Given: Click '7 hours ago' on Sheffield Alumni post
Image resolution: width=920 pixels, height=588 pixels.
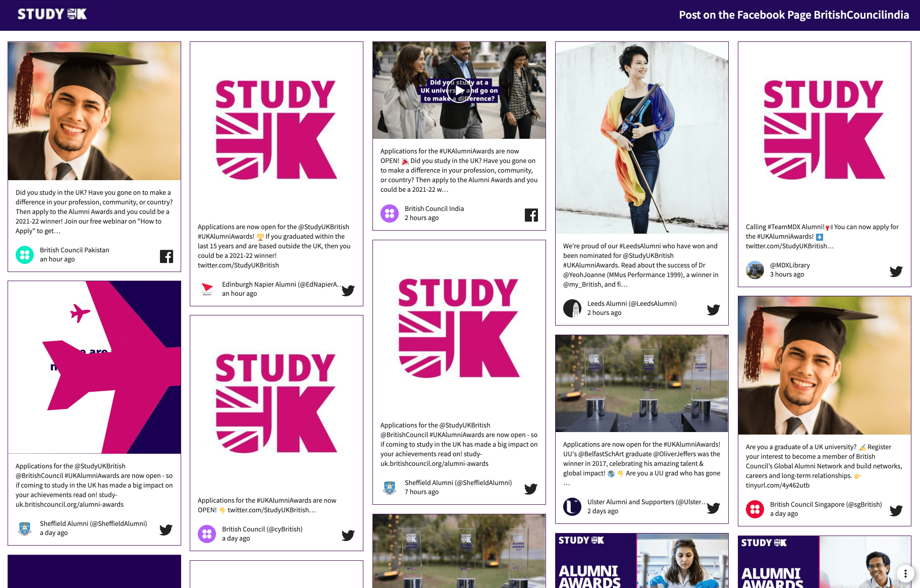Looking at the screenshot, I should (421, 492).
